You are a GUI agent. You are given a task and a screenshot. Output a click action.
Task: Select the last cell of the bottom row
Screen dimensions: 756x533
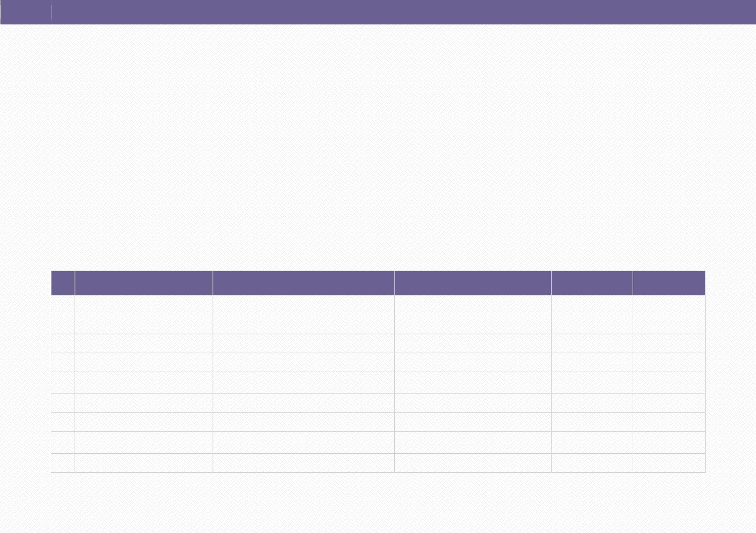tap(669, 463)
